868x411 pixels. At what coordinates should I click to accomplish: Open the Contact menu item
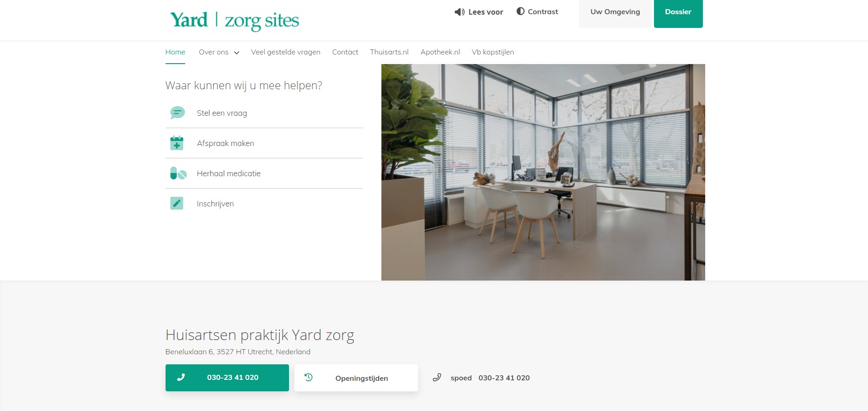tap(345, 52)
